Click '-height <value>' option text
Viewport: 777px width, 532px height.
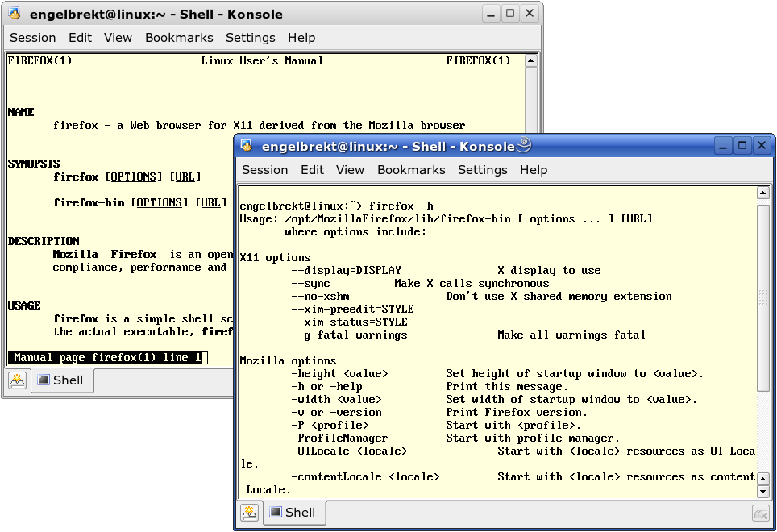340,373
